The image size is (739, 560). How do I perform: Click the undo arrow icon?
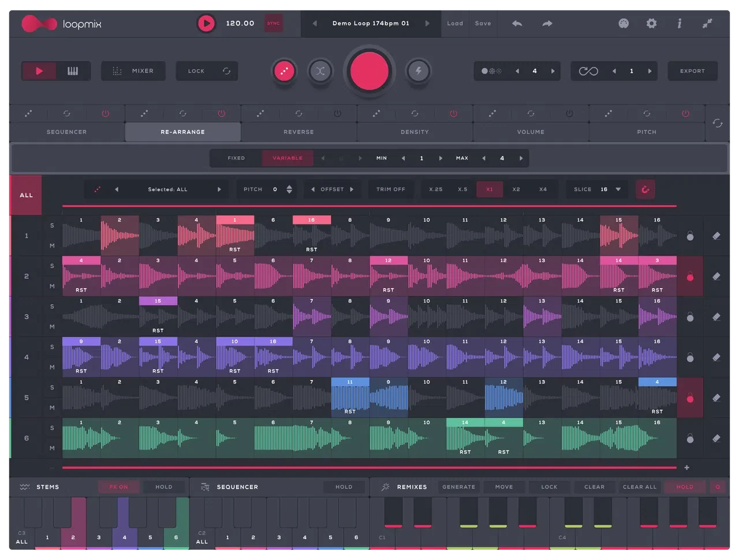(x=517, y=23)
